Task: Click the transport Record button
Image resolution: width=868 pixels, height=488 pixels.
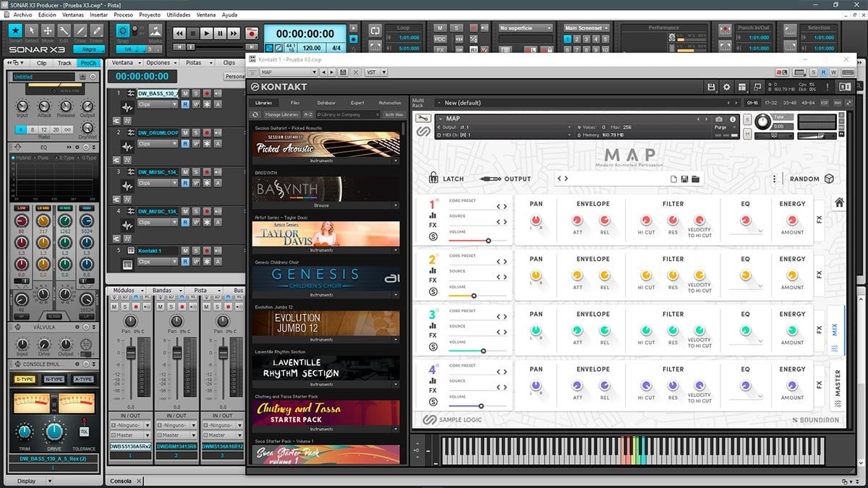Action: point(252,33)
